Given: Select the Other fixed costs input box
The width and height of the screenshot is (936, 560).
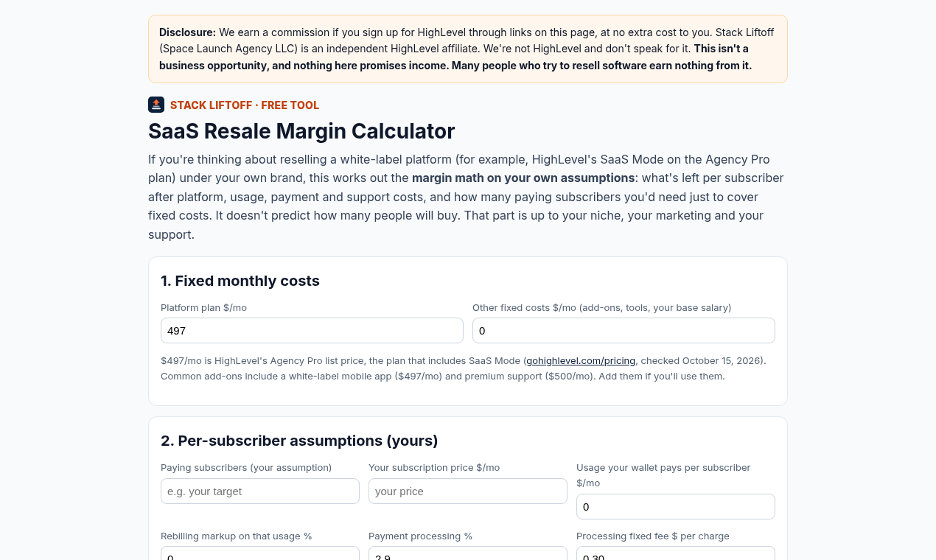Looking at the screenshot, I should (624, 331).
